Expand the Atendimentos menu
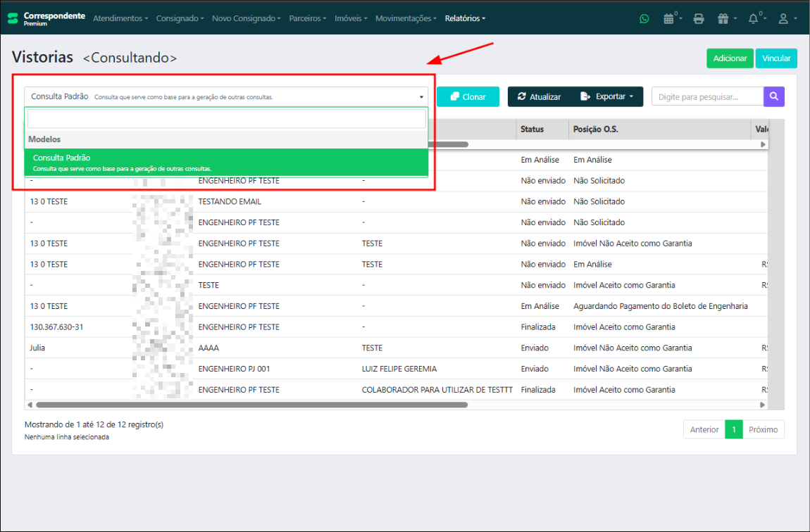Screen dimensions: 810x532 (120, 18)
